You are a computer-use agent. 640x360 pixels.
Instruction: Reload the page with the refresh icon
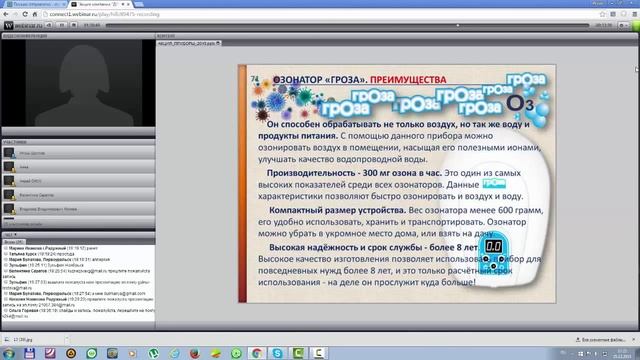(x=25, y=14)
